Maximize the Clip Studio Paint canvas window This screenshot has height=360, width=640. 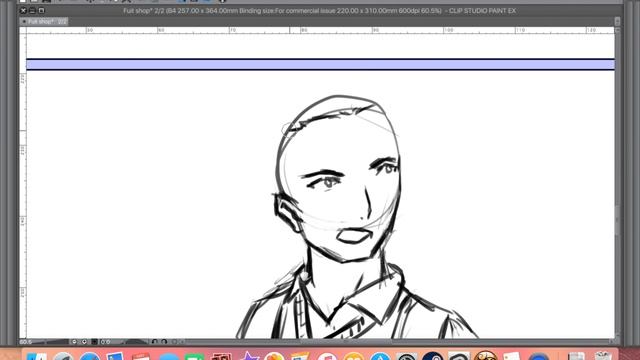(42, 11)
